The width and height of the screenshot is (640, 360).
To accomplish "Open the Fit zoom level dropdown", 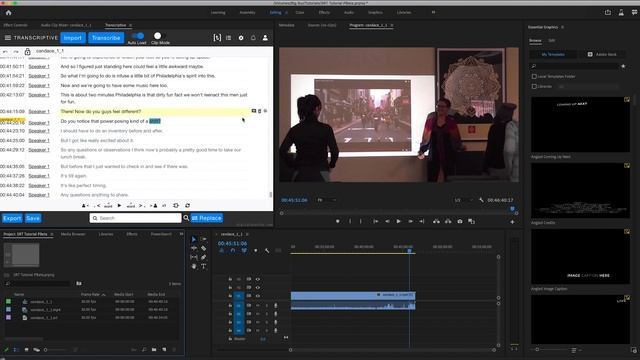I will pyautogui.click(x=327, y=200).
